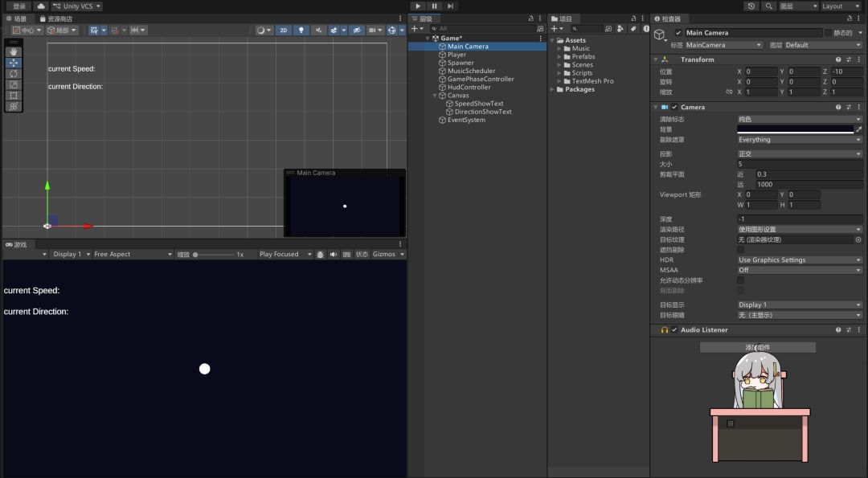The height and width of the screenshot is (478, 868).
Task: Open the cloud services icon
Action: tap(41, 6)
